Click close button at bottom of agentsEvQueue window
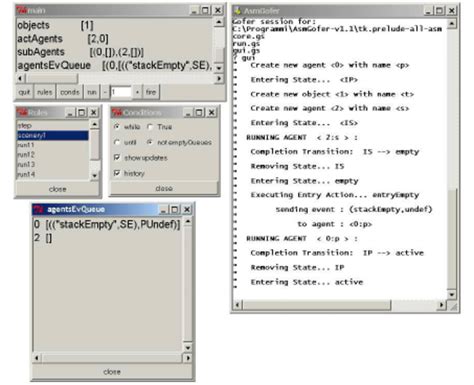This screenshot has height=385, width=474. pos(112,372)
